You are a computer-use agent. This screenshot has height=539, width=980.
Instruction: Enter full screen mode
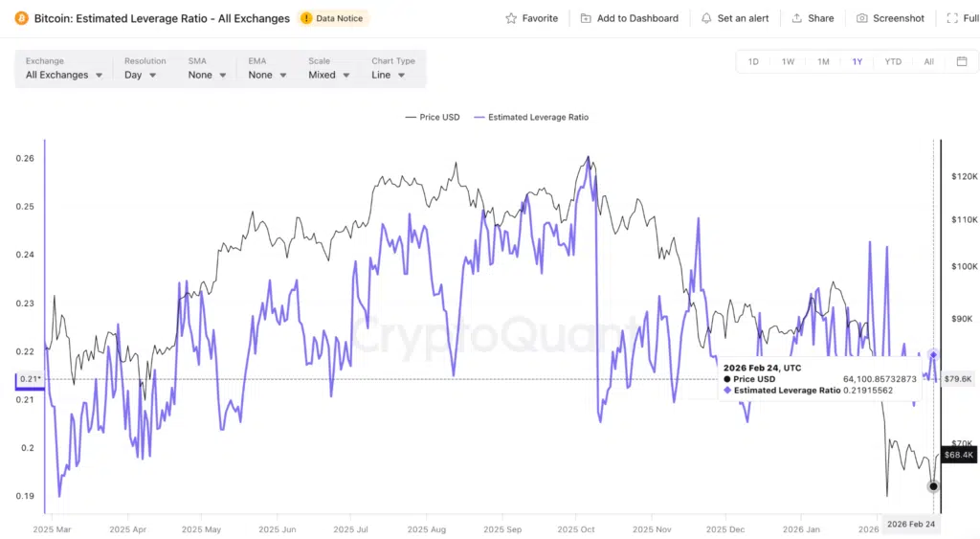(951, 18)
